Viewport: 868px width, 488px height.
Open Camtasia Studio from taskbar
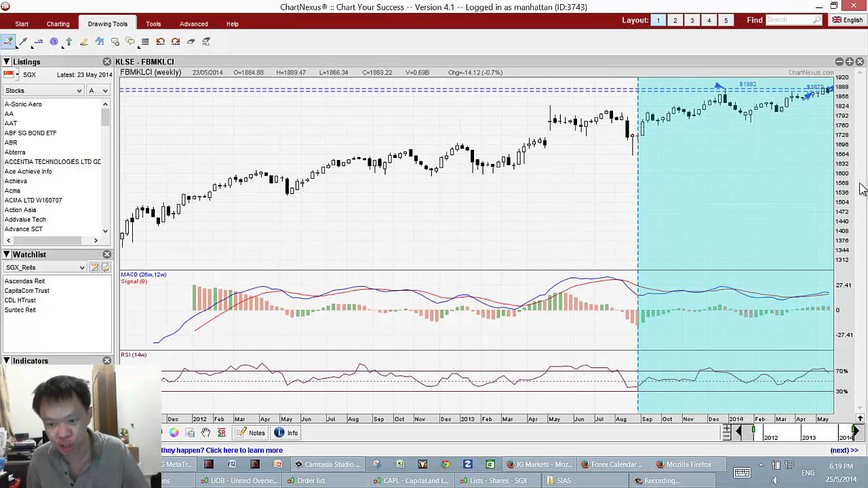(327, 464)
